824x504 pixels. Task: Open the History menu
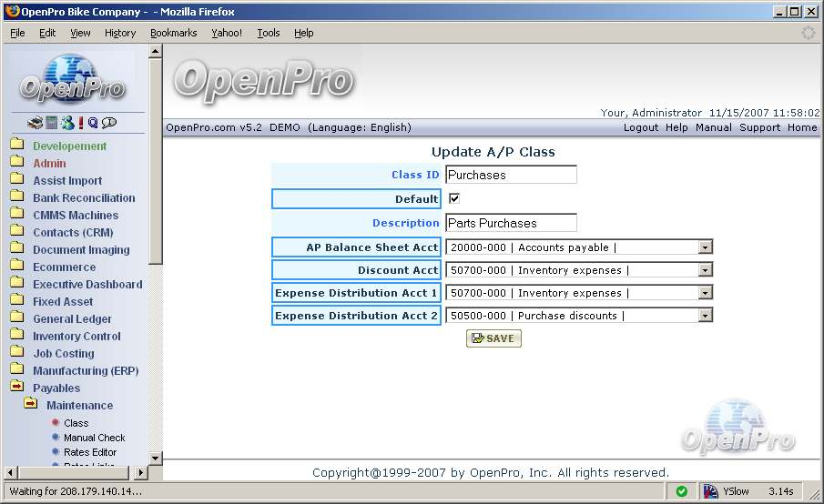coord(120,33)
